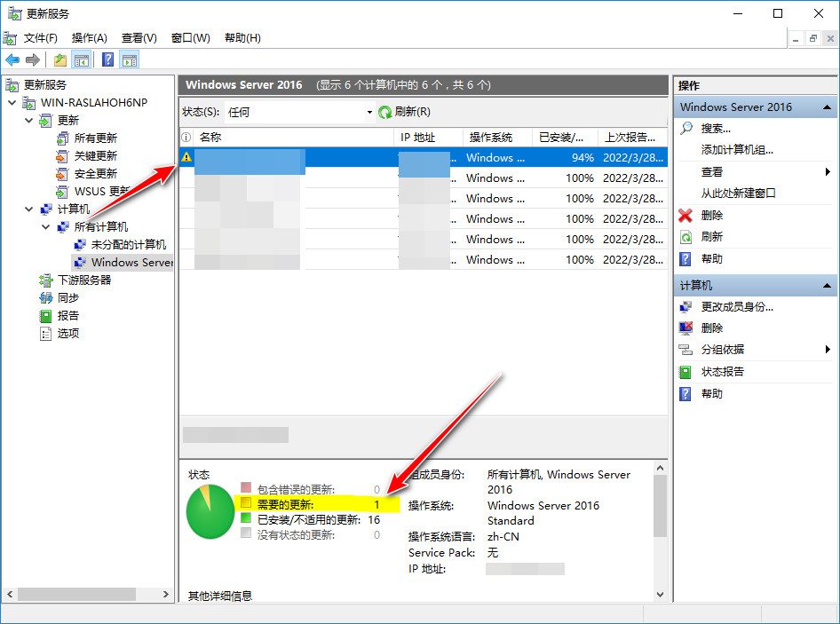Viewport: 840px width, 624px height.
Task: Click Change membership icon in Computers section
Action: [685, 307]
